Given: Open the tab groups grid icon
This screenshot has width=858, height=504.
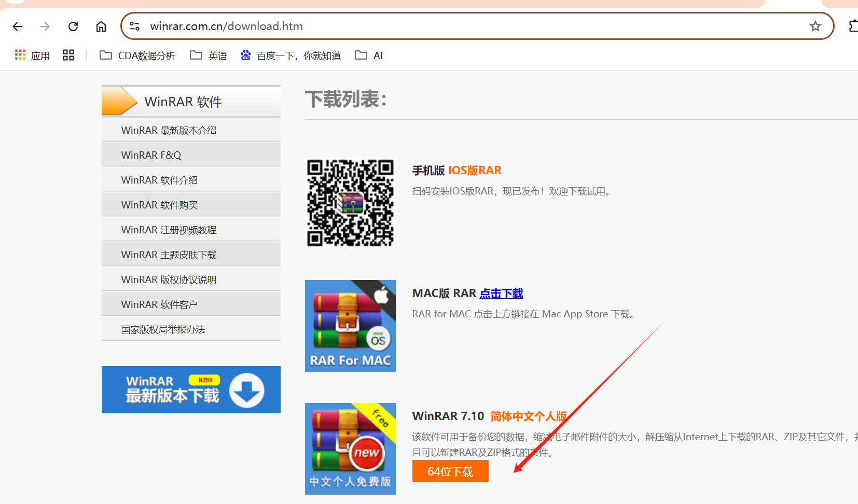Looking at the screenshot, I should tap(68, 55).
